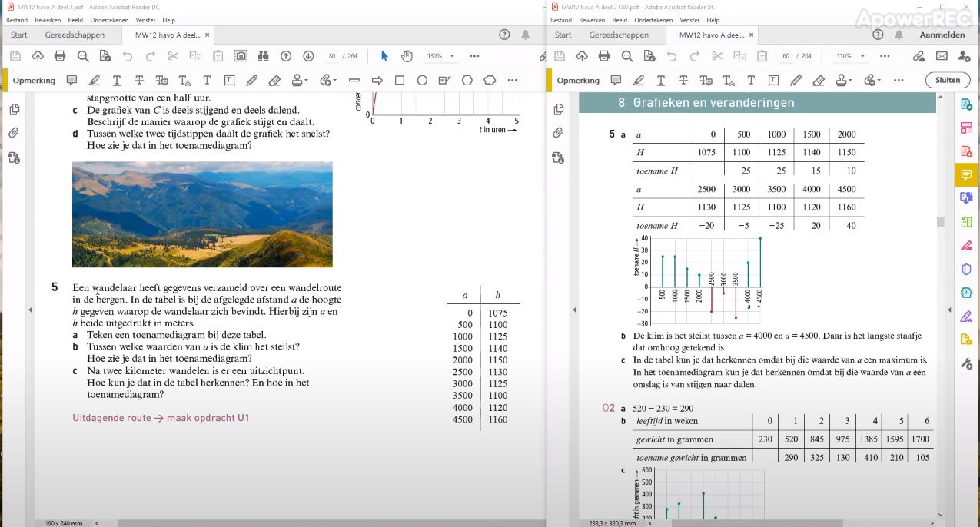Add sticky note in left window comment toolbar
This screenshot has width=980, height=527.
click(71, 80)
